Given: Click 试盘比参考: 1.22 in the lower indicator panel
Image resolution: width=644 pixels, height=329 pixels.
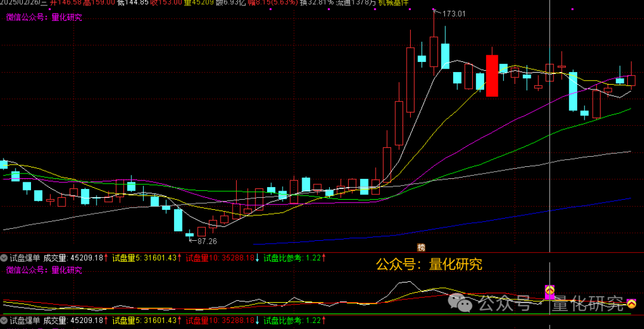Looking at the screenshot, I should tap(291, 320).
